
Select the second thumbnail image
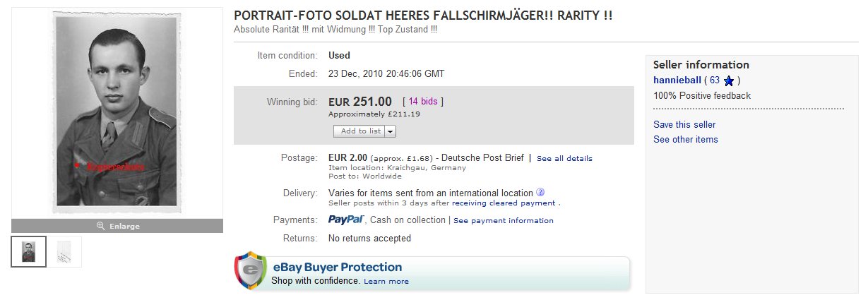click(65, 252)
